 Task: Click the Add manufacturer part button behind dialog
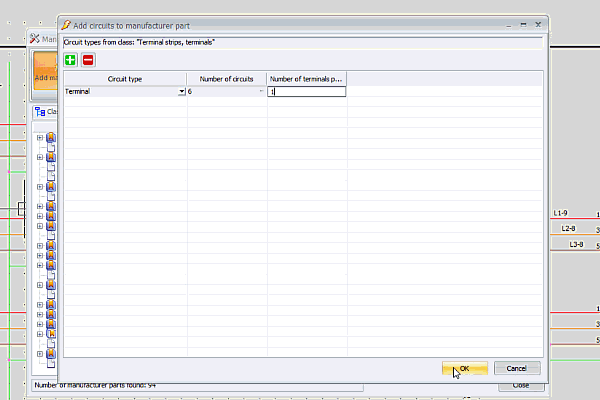coord(45,71)
